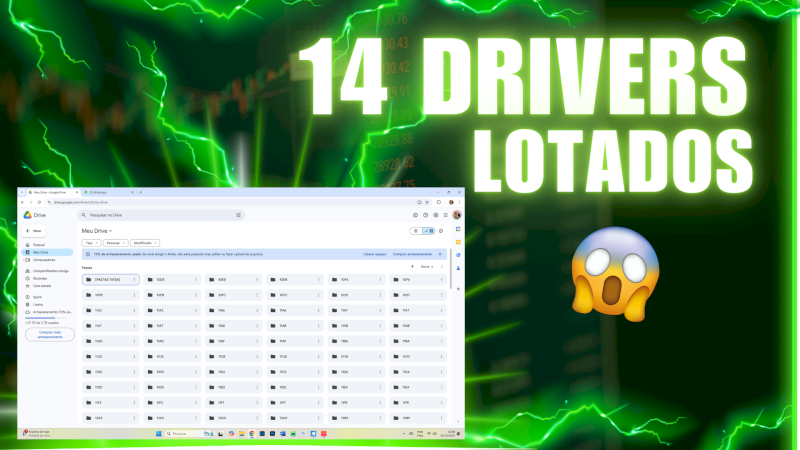800x450 pixels.
Task: Open Google account avatar menu
Action: (x=457, y=215)
